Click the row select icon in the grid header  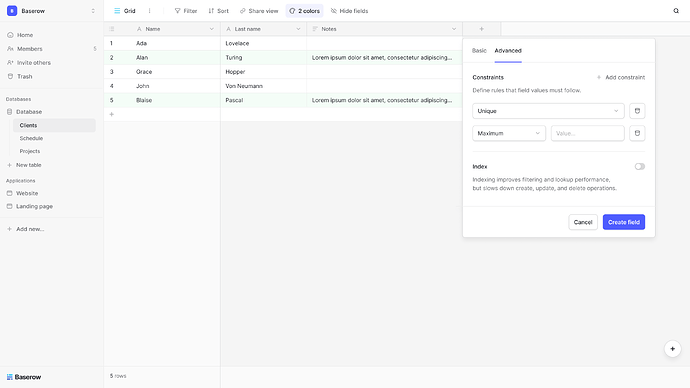point(112,29)
